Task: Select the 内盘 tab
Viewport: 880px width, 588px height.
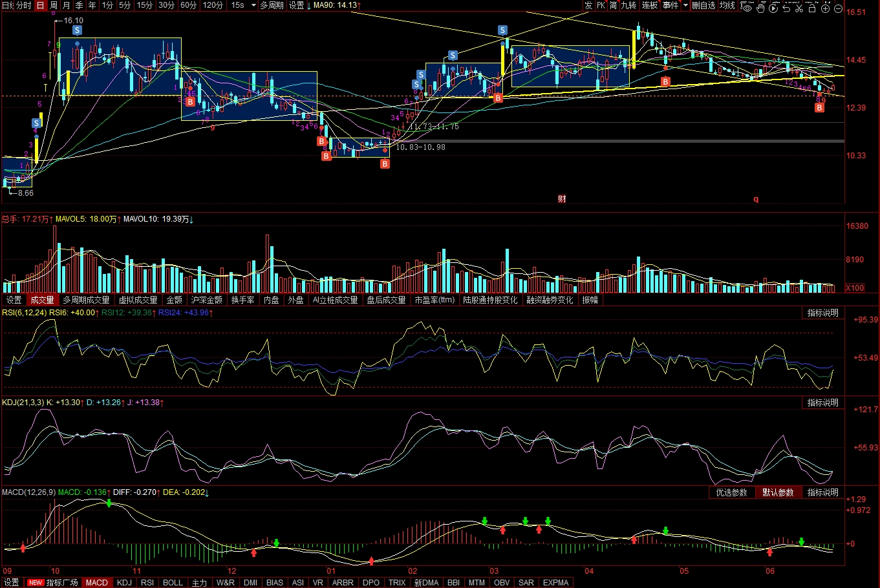Action: [272, 300]
